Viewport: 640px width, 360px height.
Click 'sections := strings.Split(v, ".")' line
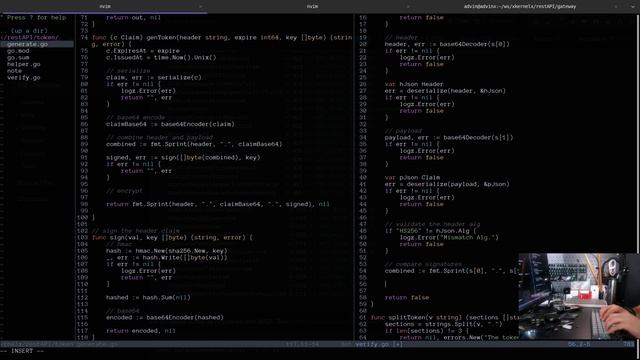tap(443, 324)
